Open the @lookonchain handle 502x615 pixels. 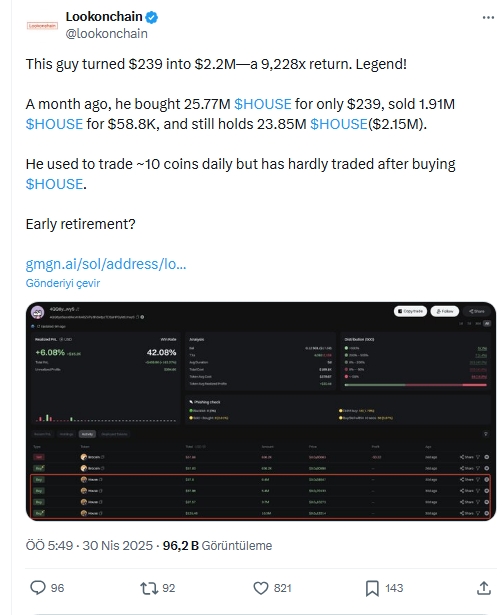tap(107, 34)
